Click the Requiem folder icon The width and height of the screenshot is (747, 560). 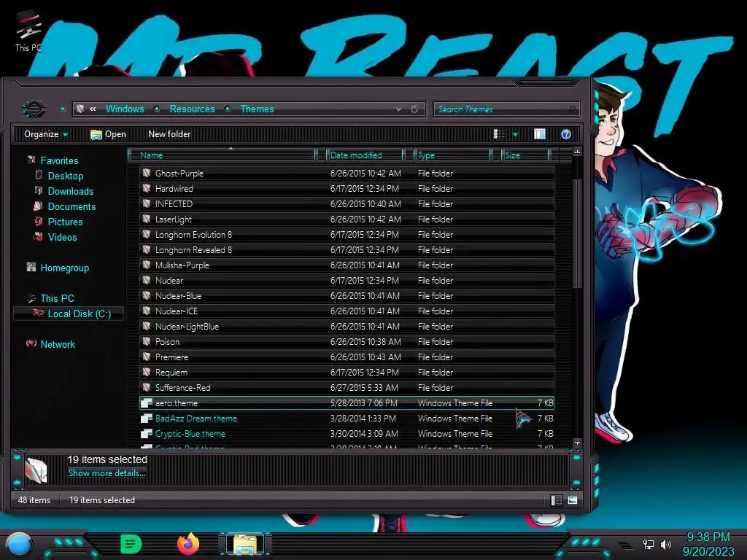(x=147, y=372)
